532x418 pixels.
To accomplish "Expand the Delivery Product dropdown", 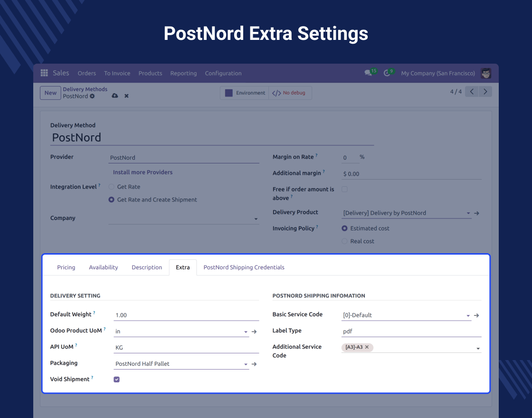I will [x=468, y=213].
